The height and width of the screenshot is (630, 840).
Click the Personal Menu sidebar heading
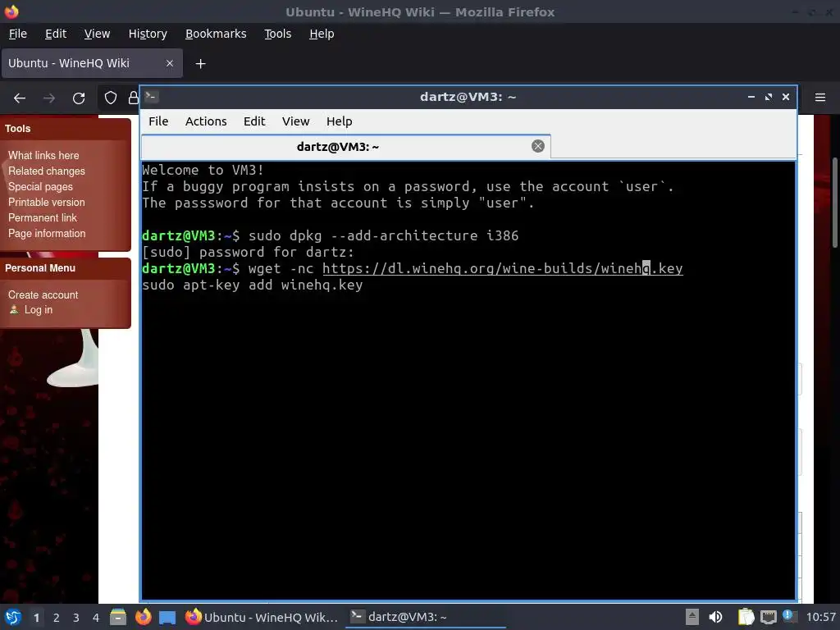40,268
